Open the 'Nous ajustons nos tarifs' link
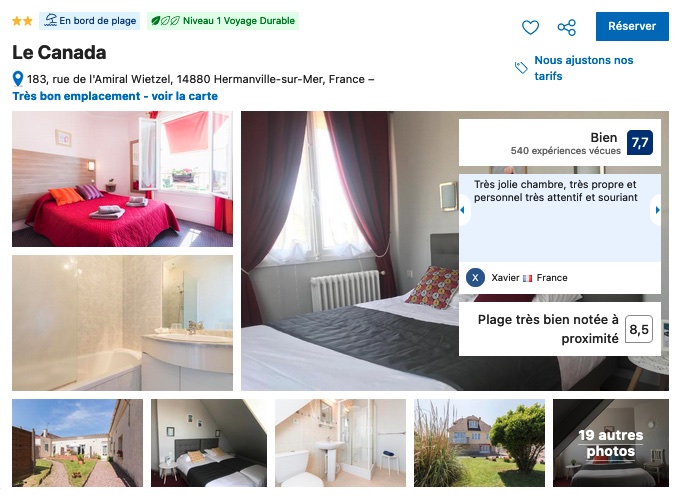The image size is (682, 499). [584, 68]
